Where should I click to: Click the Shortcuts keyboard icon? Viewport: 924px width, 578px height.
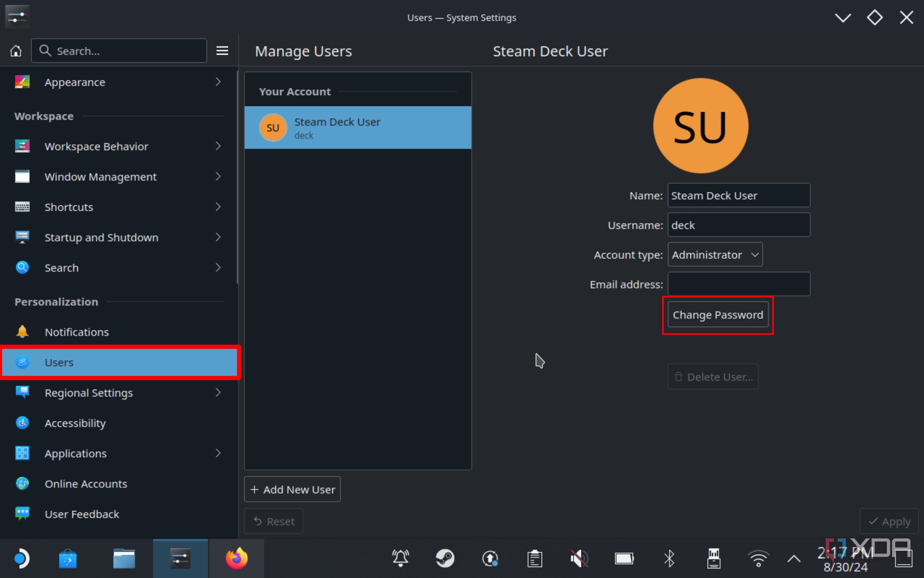click(x=22, y=207)
